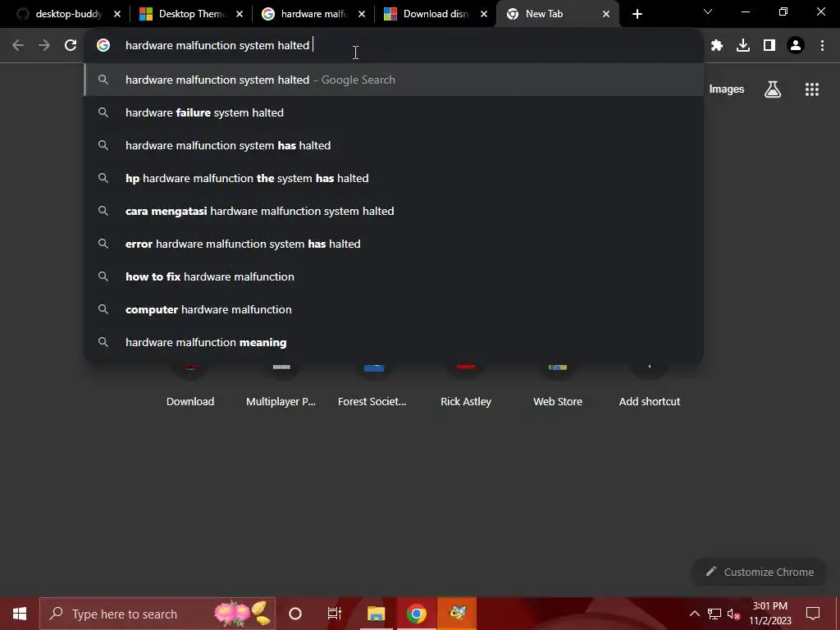This screenshot has width=840, height=630.
Task: Click the muted volume tray icon
Action: click(x=733, y=614)
